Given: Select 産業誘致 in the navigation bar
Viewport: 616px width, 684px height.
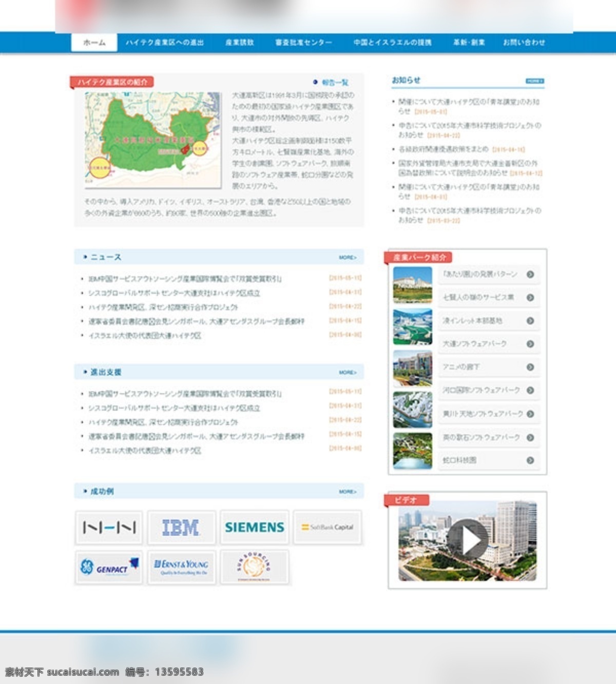Looking at the screenshot, I should pyautogui.click(x=239, y=43).
